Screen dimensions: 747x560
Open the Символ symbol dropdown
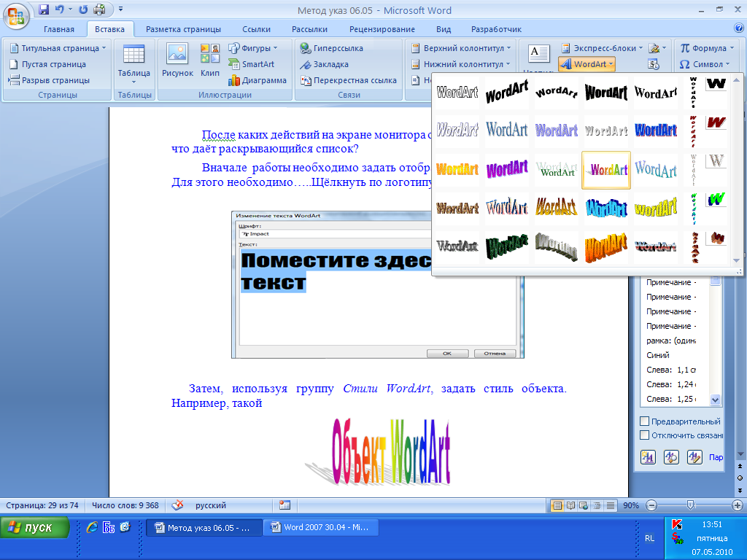704,64
